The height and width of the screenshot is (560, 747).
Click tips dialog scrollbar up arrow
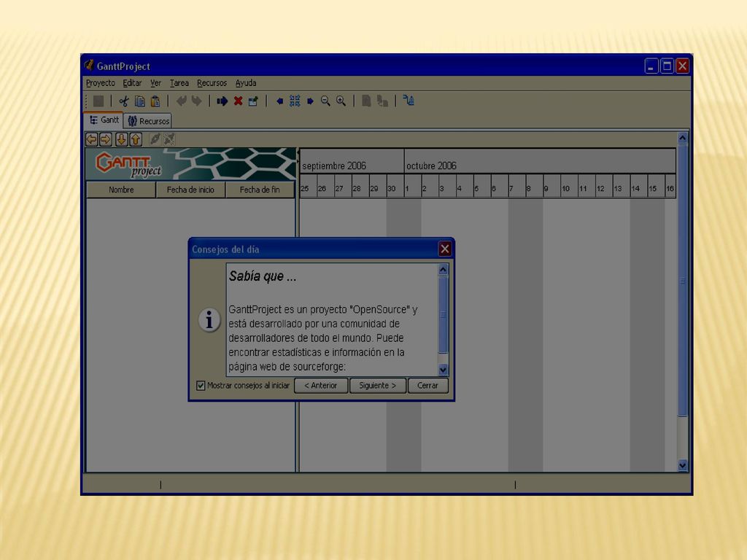[443, 270]
